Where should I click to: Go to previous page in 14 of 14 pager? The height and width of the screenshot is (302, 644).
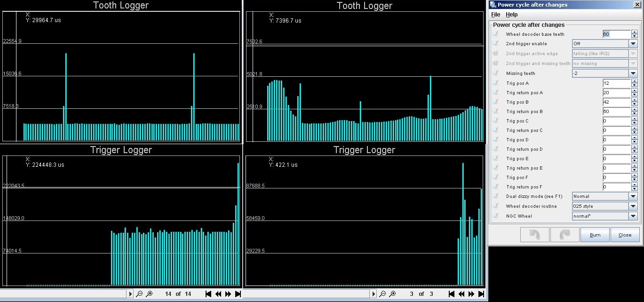pyautogui.click(x=218, y=294)
